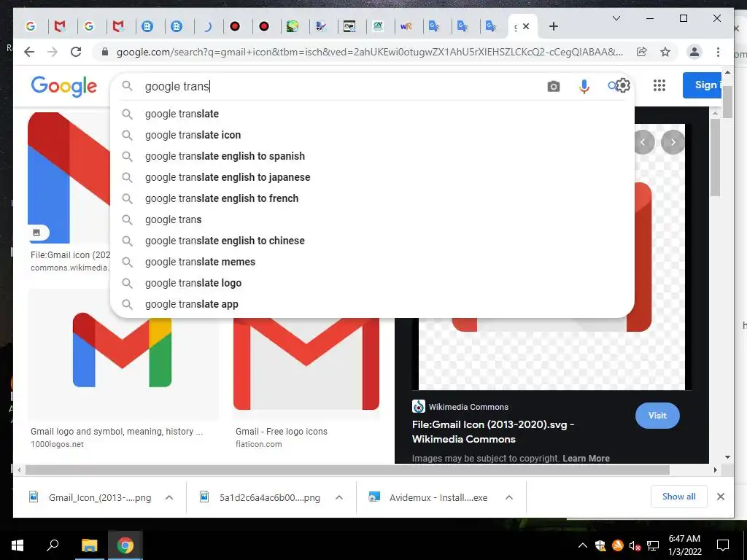The width and height of the screenshot is (747, 560).
Task: Expand options for Gmail_Icon download
Action: (169, 497)
